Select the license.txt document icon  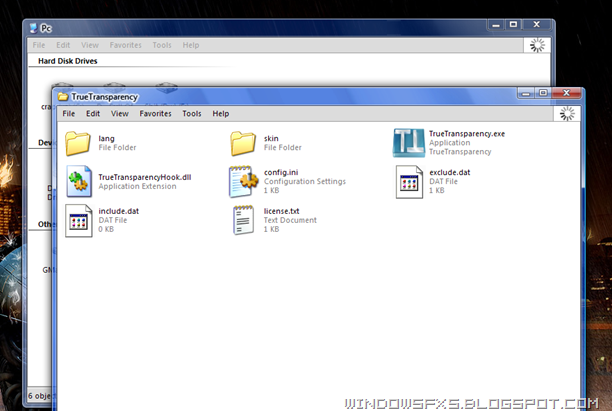coord(244,220)
